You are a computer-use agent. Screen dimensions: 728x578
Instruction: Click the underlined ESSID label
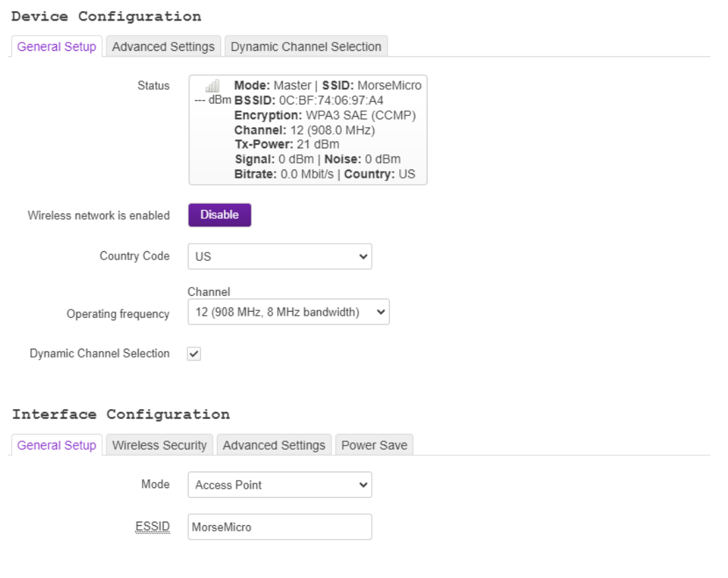(x=153, y=527)
